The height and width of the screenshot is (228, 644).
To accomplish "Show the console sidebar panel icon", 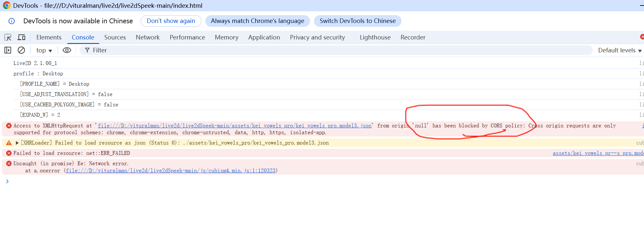I will (8, 50).
